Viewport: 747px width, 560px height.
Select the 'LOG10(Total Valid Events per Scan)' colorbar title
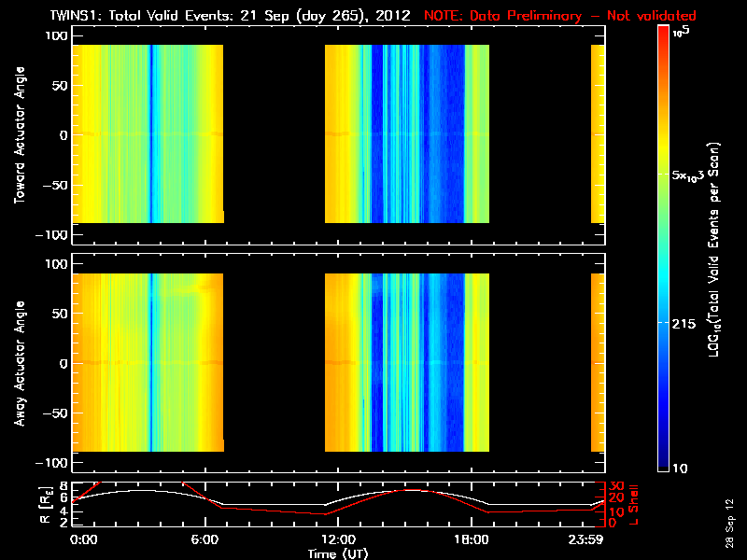[713, 249]
